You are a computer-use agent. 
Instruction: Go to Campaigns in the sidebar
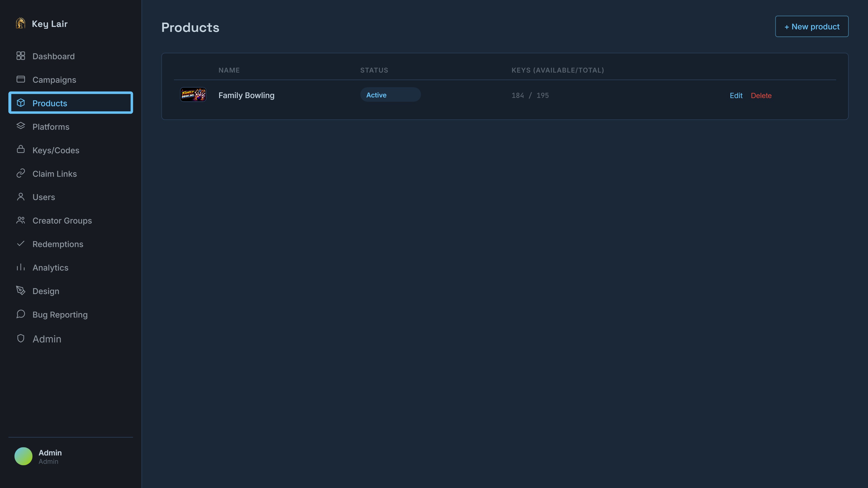click(54, 80)
